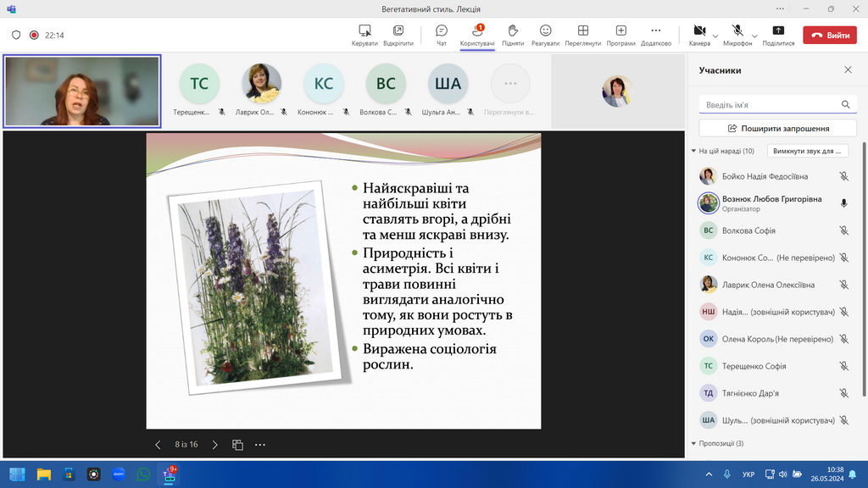868x488 pixels.
Task: Click the 'Введіть ім'я' search field
Action: pos(770,105)
